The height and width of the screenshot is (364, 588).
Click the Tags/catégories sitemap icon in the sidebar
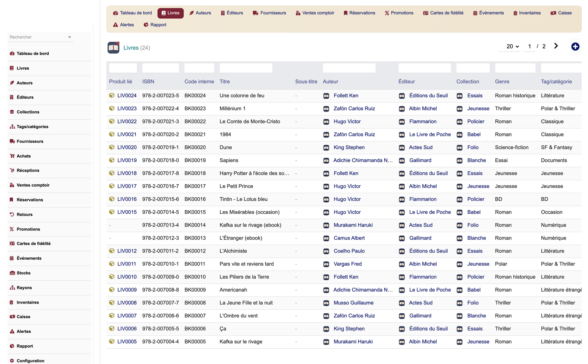(x=12, y=127)
